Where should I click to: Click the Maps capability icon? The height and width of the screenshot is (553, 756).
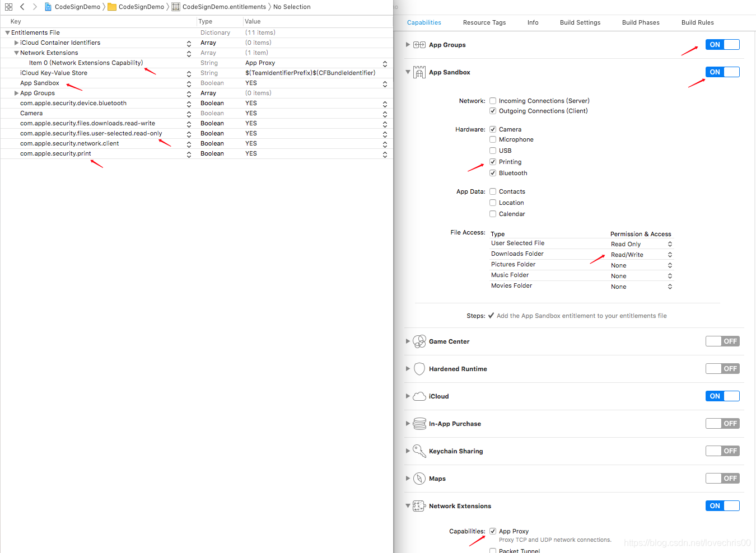[x=419, y=478]
